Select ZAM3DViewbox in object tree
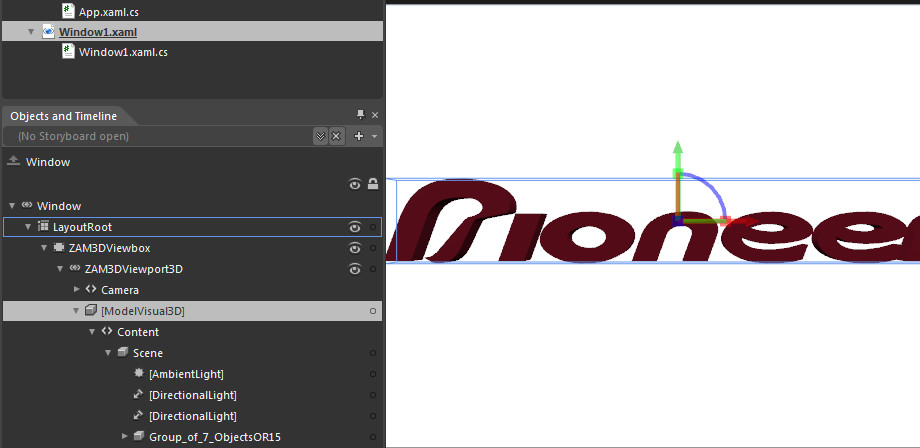 [x=109, y=248]
